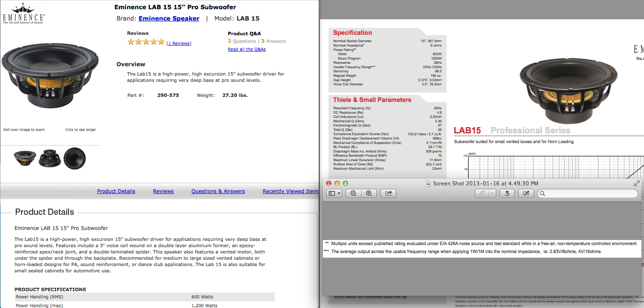Rotate the image using Preview's rotate button
The height and width of the screenshot is (308, 644).
tap(507, 193)
